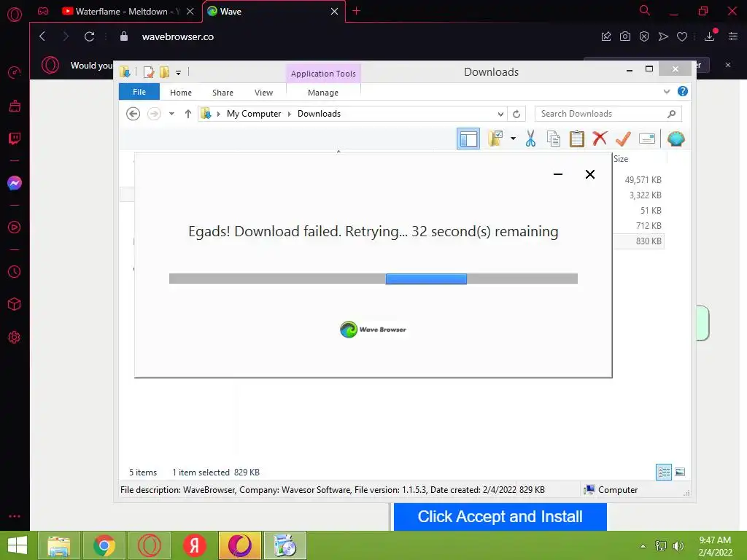The height and width of the screenshot is (560, 747).
Task: Open Player icon in Opera sidebar
Action: point(15,227)
